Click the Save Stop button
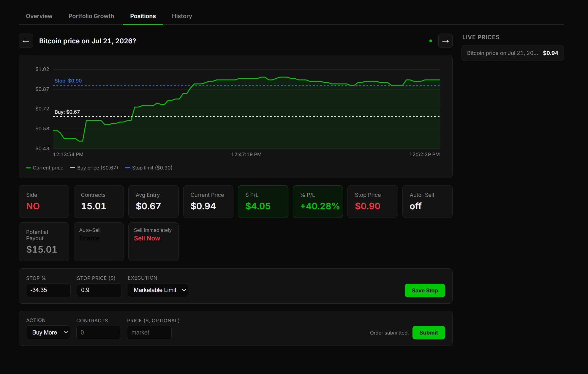 (x=425, y=290)
